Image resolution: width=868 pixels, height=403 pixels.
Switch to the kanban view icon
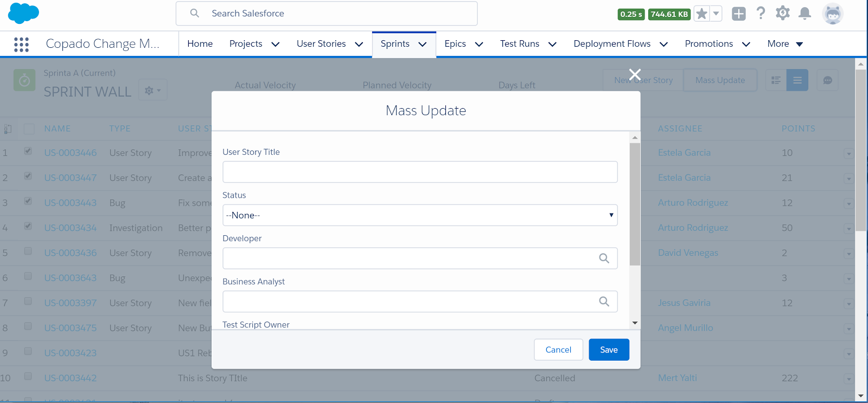pyautogui.click(x=776, y=80)
